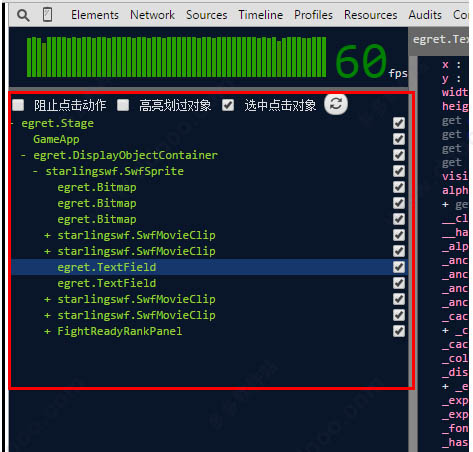Select the GameApp tree item
Screen dimensions: 473x452
pos(56,139)
